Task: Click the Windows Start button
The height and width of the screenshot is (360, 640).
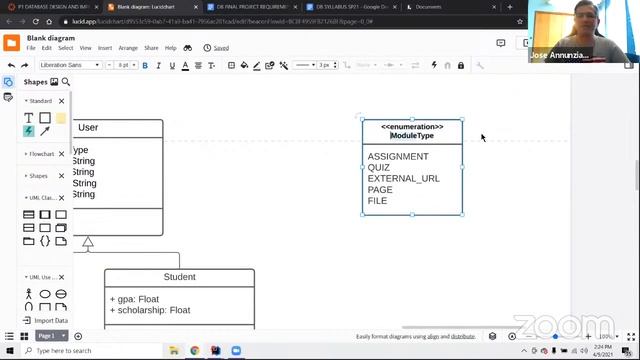Action: click(x=10, y=351)
